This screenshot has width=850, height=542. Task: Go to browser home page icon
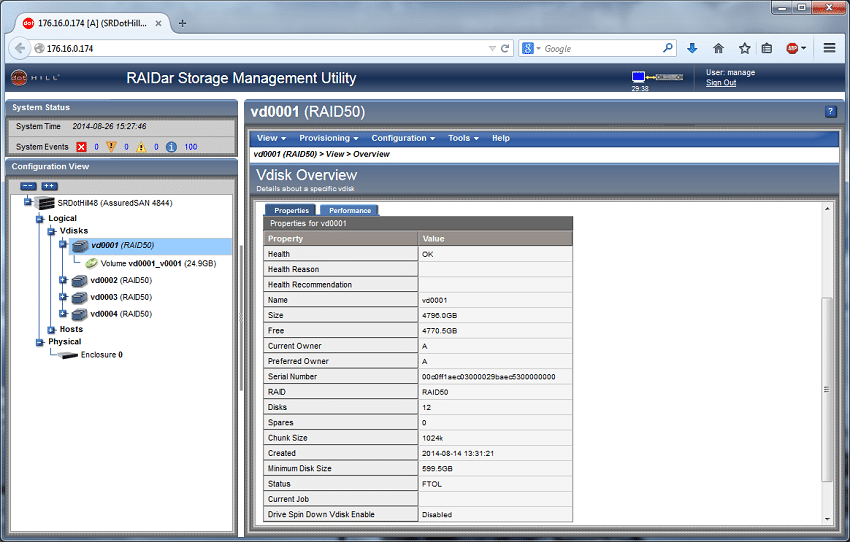[718, 48]
